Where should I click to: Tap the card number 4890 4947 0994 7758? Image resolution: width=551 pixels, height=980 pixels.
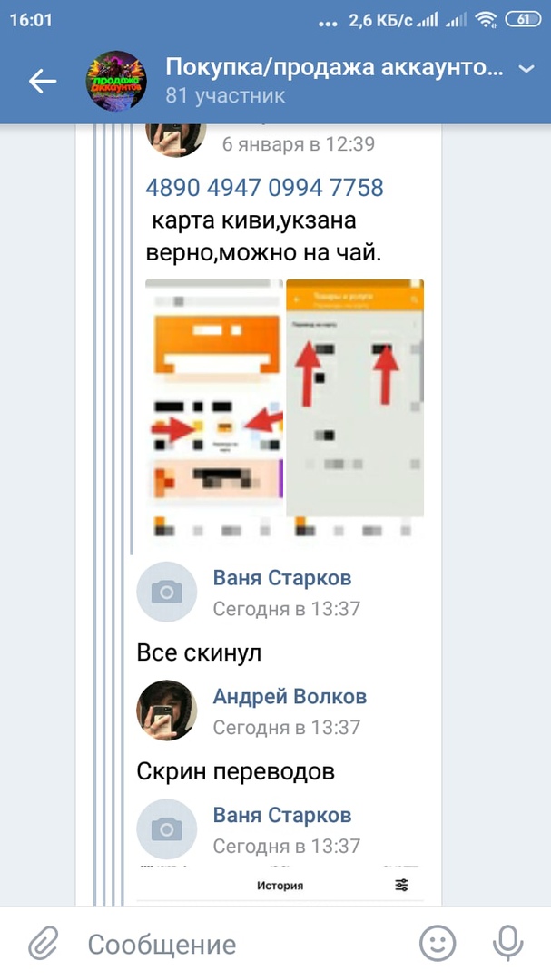click(264, 188)
